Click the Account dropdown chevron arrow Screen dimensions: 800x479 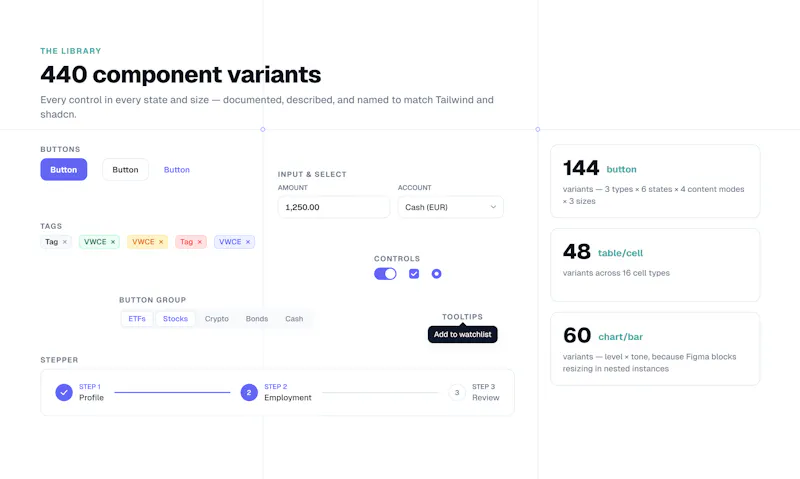(x=493, y=207)
